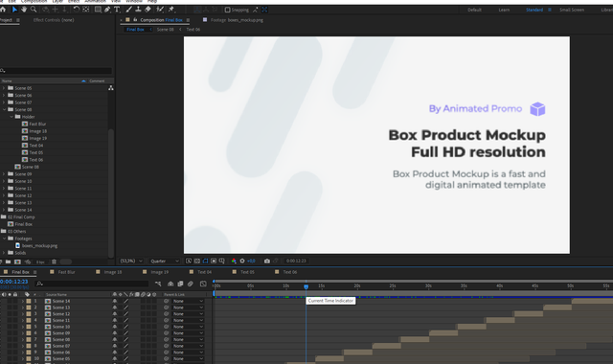This screenshot has height=364, width=613.
Task: Click the RGB channel icon below the viewer
Action: [234, 261]
